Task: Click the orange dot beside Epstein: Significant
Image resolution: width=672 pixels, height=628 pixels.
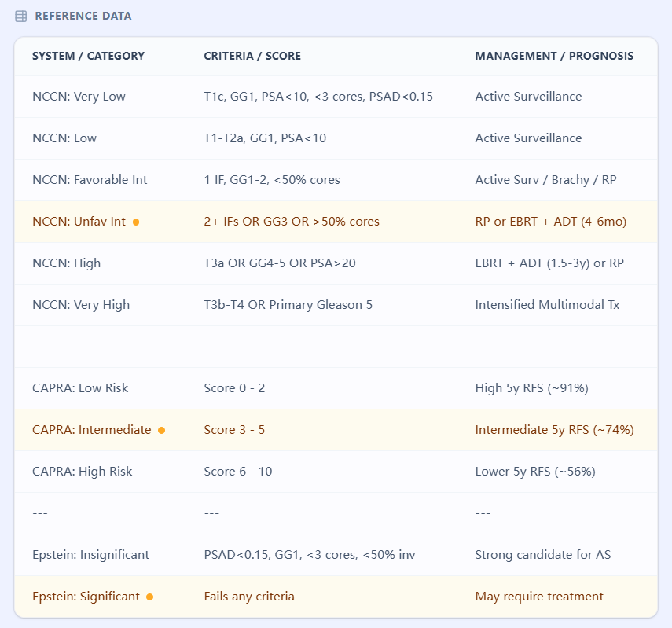Action: pyautogui.click(x=150, y=597)
